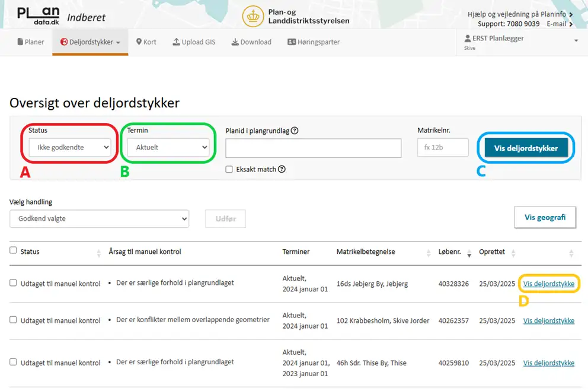
Task: Sort by Løbenr. column arrow
Action: [469, 253]
